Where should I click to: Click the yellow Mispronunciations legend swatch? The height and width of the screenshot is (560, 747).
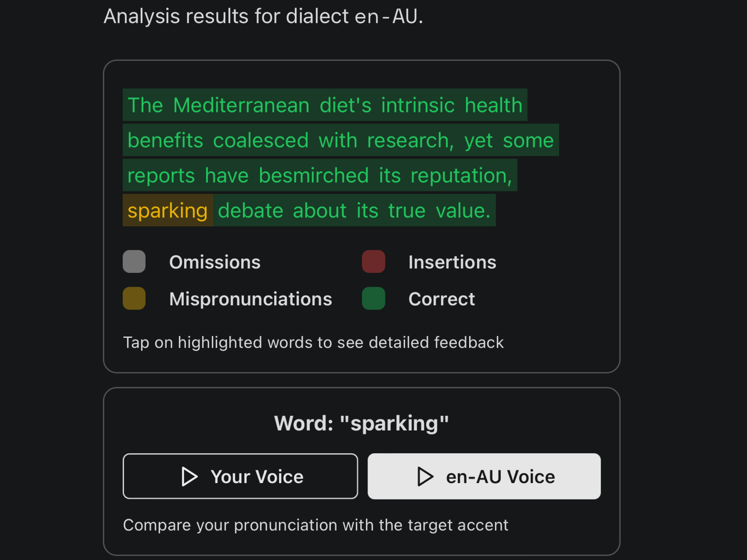pyautogui.click(x=134, y=298)
